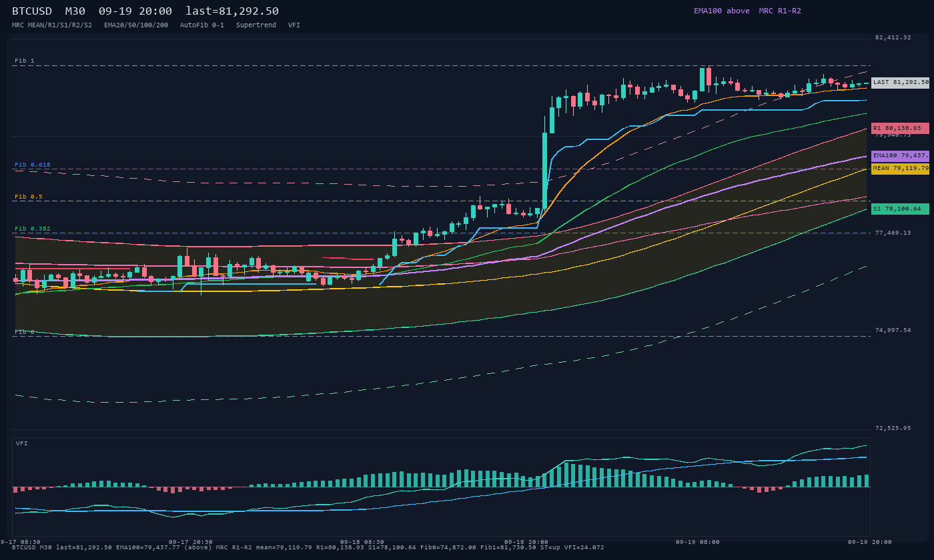Click the EMA100 79,437 price tag
The width and height of the screenshot is (934, 560).
900,155
